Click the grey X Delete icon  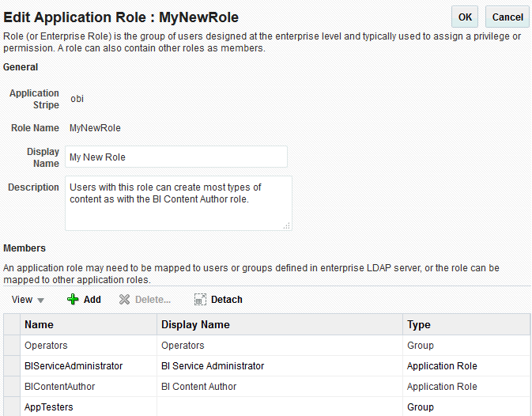pos(124,300)
